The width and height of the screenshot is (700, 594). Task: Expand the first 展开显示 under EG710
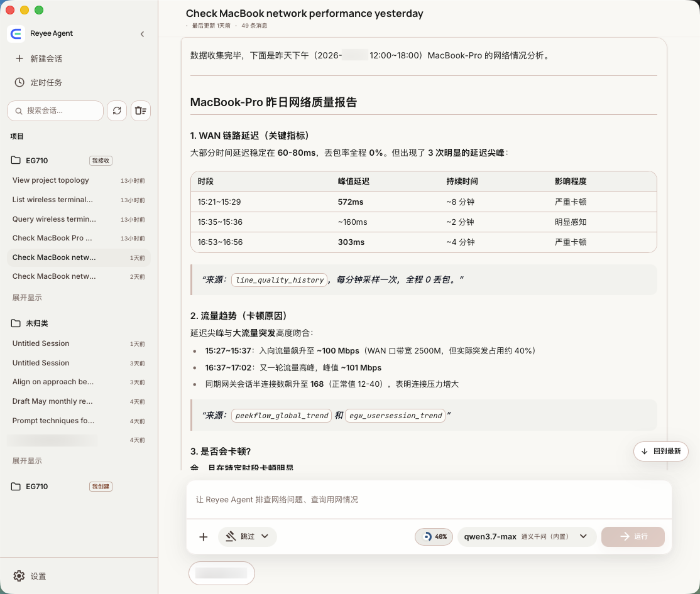click(27, 298)
